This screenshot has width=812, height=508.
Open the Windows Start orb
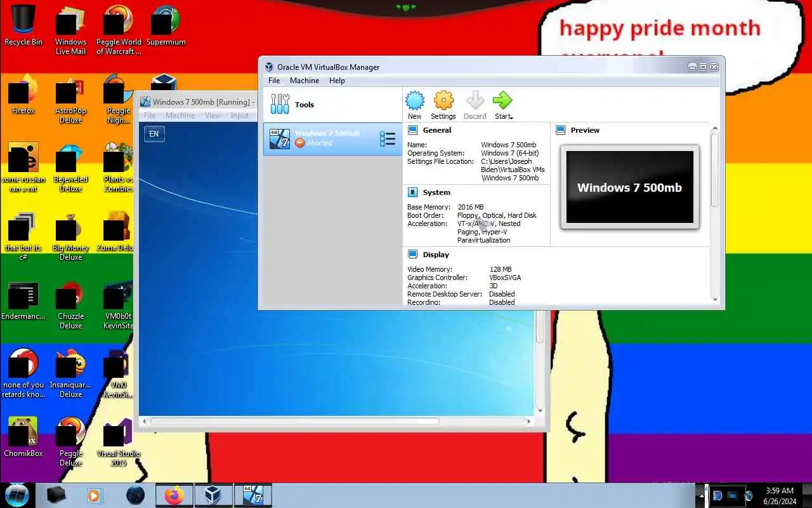(16, 495)
